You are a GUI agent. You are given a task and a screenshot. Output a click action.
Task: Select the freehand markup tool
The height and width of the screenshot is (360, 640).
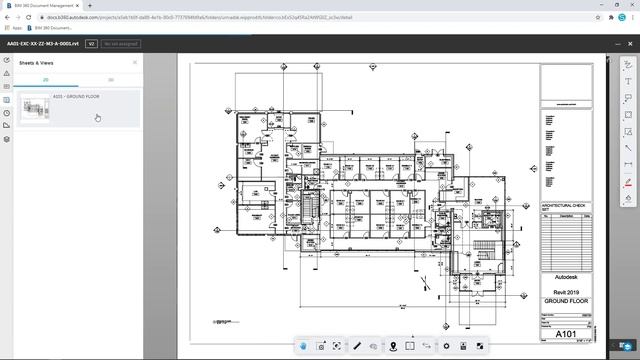(x=628, y=65)
